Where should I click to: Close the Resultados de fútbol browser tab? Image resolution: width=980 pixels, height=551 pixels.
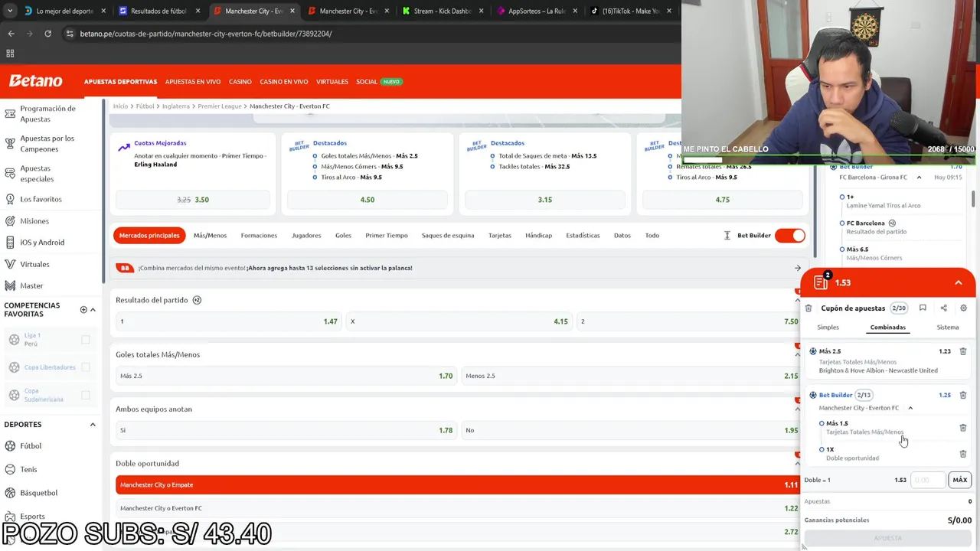[198, 11]
